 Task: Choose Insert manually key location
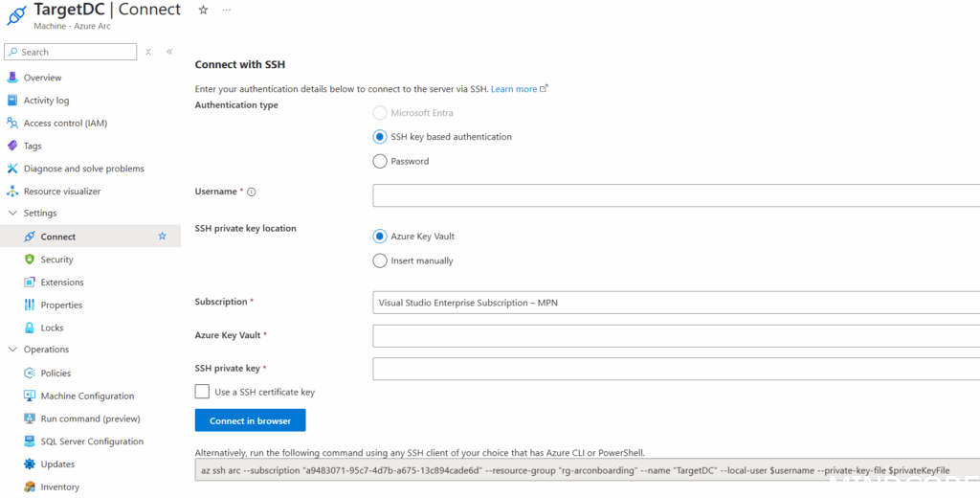(x=379, y=260)
